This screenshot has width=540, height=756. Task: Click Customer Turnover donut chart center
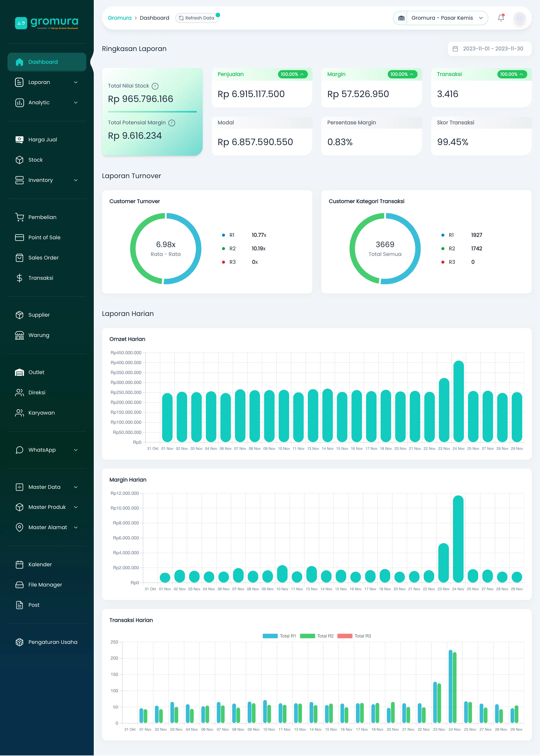point(166,249)
